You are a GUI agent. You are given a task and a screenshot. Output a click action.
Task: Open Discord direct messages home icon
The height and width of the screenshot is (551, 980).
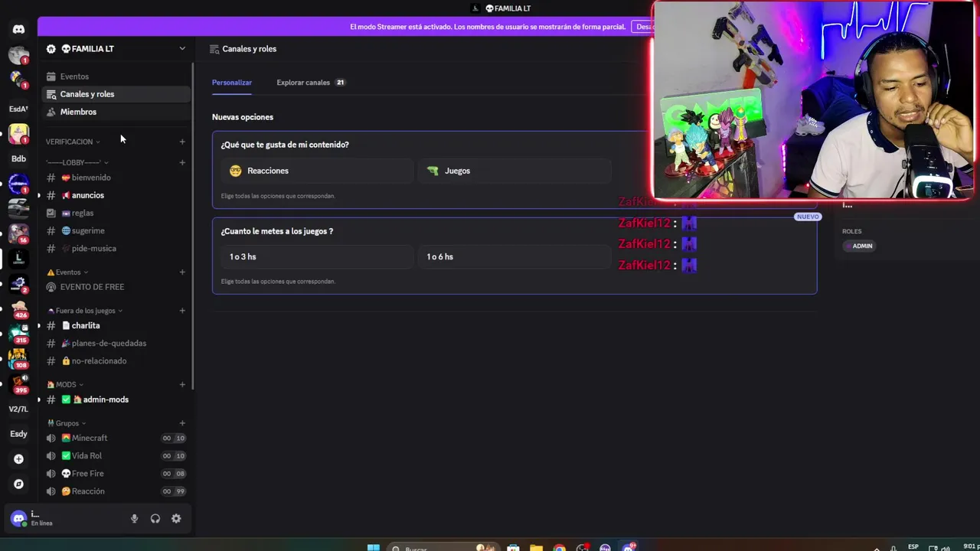click(x=18, y=29)
